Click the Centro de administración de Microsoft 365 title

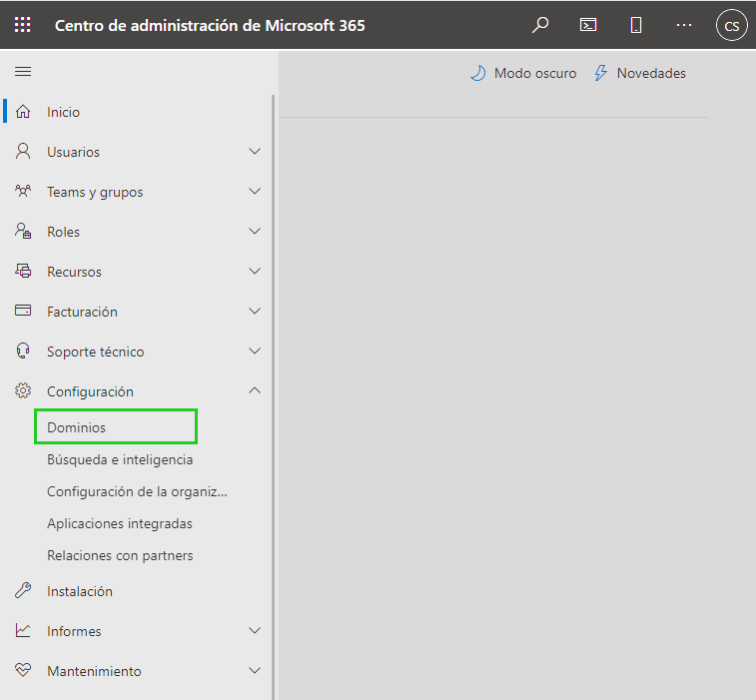pyautogui.click(x=210, y=26)
